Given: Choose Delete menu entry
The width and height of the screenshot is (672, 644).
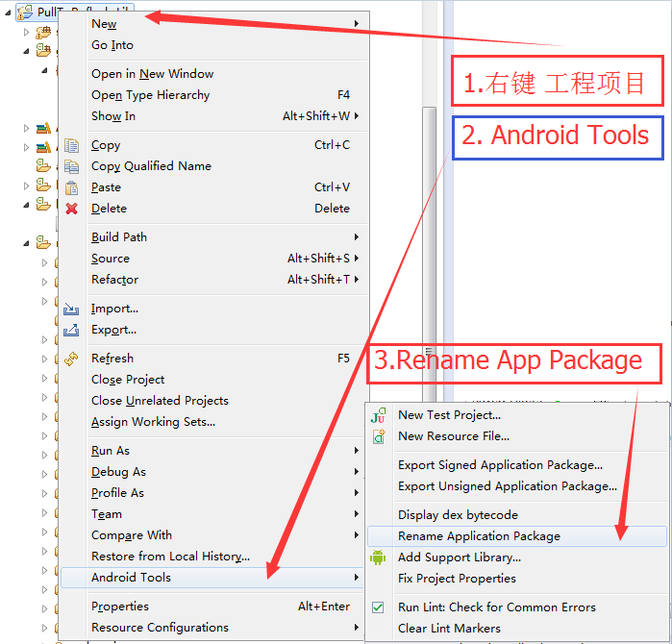Looking at the screenshot, I should tap(214, 209).
